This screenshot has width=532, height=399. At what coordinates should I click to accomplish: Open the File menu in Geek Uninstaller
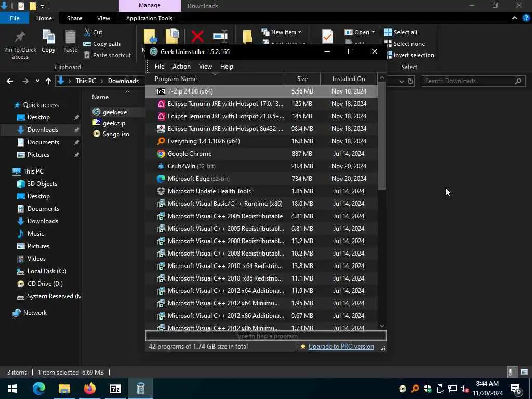159,66
